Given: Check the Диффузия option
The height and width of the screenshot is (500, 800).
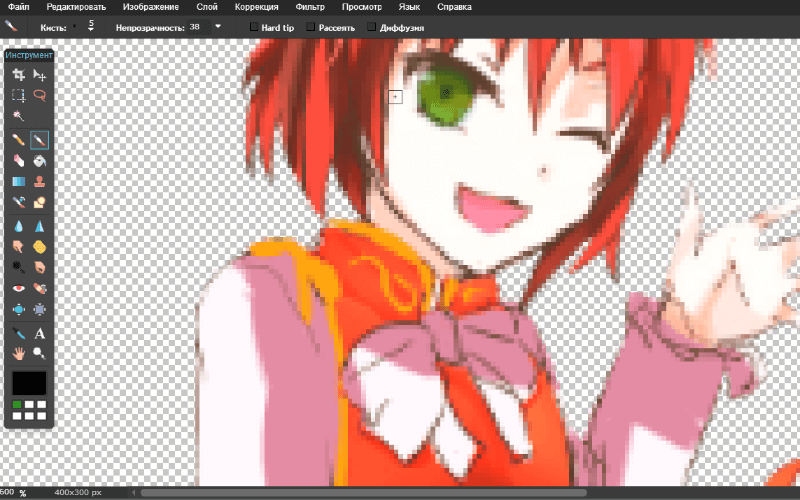Looking at the screenshot, I should [x=372, y=28].
